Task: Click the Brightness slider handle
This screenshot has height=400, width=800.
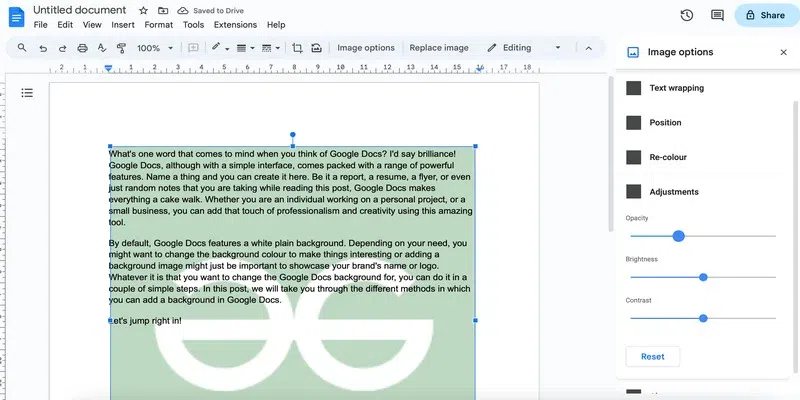Action: pyautogui.click(x=703, y=278)
